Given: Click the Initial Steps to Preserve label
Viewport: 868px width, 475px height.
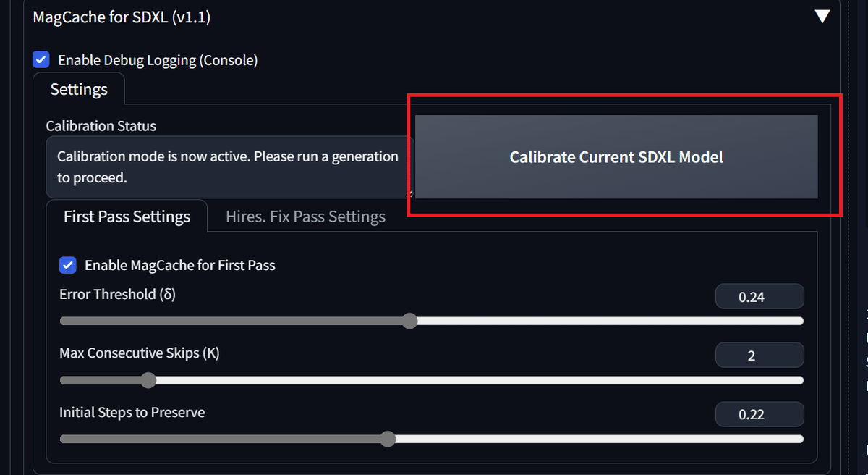Looking at the screenshot, I should click(x=132, y=412).
